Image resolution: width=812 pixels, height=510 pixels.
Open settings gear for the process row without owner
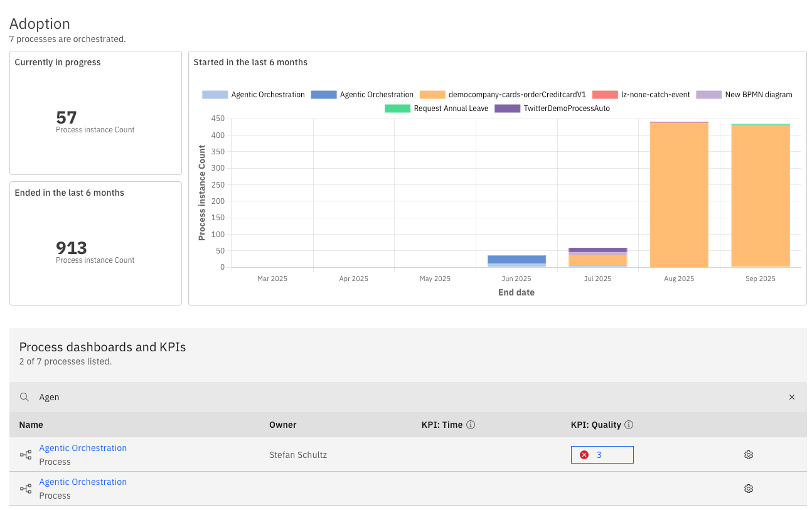pos(748,489)
